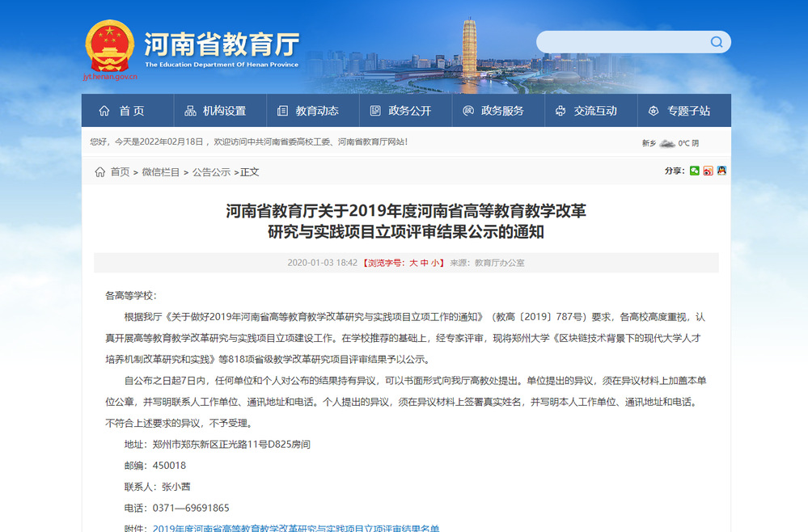The width and height of the screenshot is (808, 532).
Task: Share the article via WeChat icon
Action: point(695,171)
